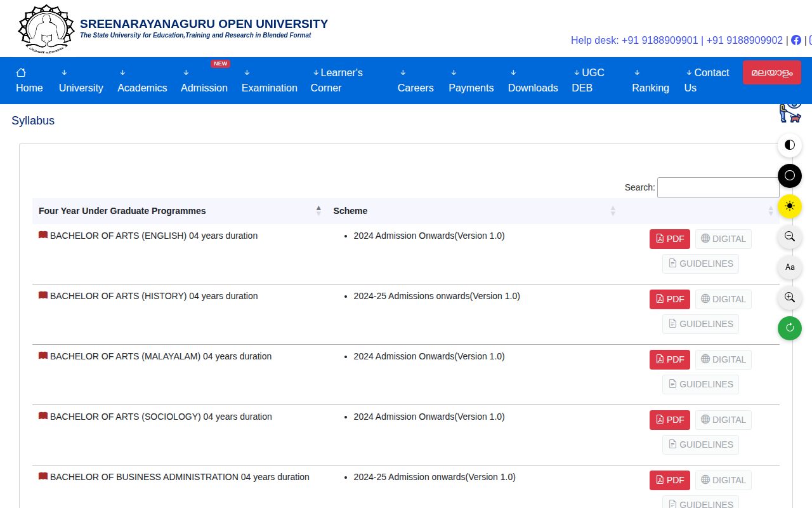Toggle the black circle dark mode button
Image resolution: width=812 pixels, height=508 pixels.
click(x=790, y=175)
